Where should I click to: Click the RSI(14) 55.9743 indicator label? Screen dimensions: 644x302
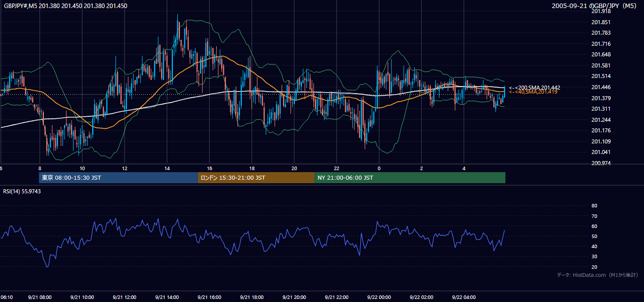click(x=22, y=191)
